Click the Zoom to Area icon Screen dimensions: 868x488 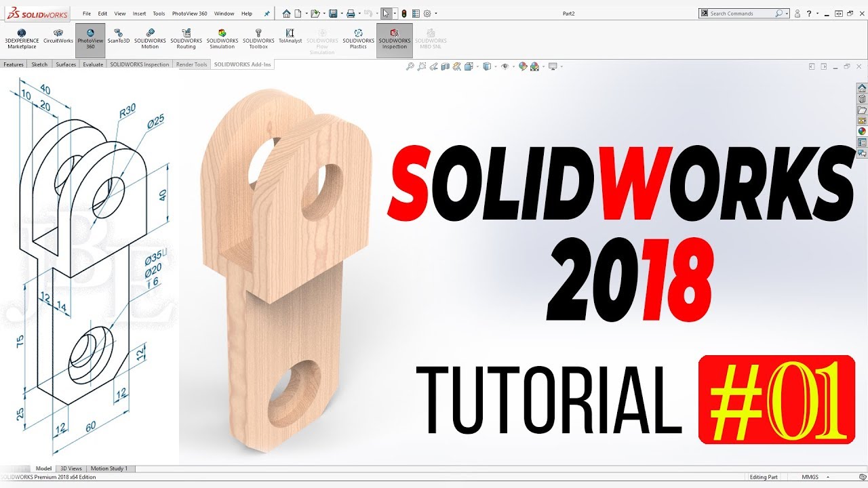pyautogui.click(x=421, y=66)
